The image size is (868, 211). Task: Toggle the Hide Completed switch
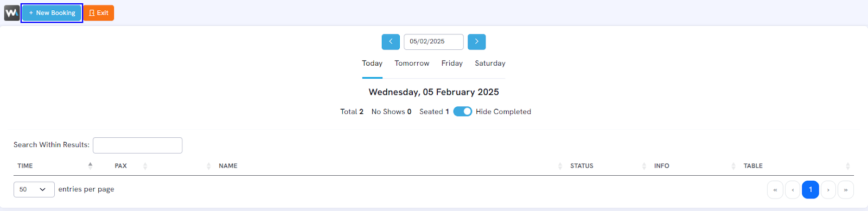463,111
